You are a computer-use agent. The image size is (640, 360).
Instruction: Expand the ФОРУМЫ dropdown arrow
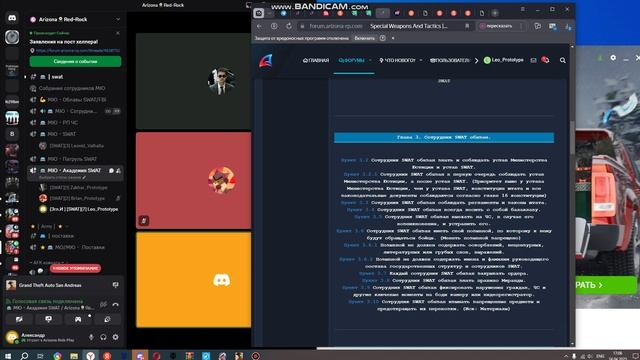tap(370, 60)
